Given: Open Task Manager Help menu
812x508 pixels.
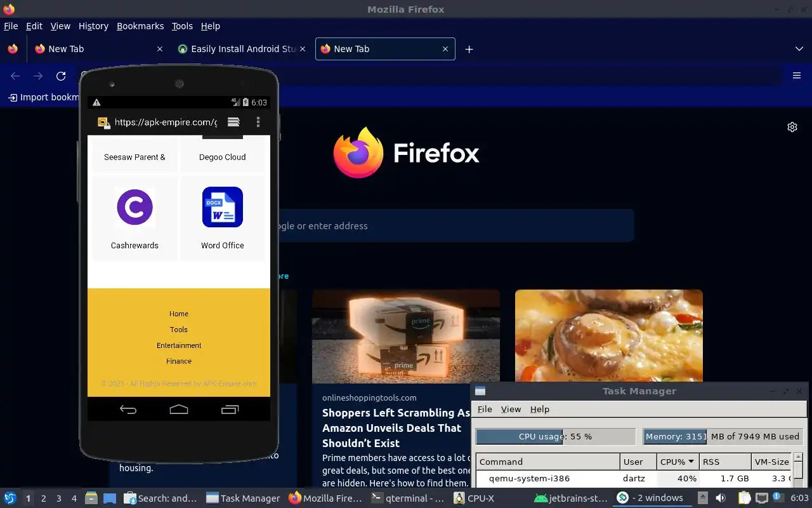Looking at the screenshot, I should [540, 409].
